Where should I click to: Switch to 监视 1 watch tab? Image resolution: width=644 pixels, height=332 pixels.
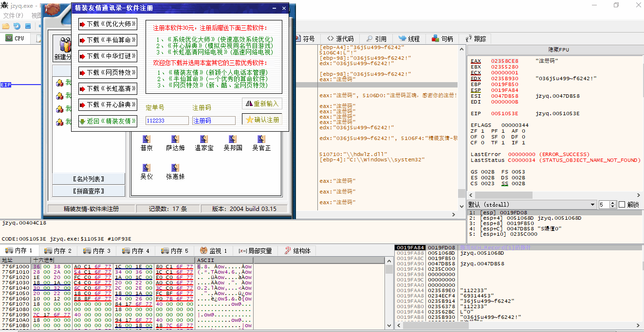(213, 251)
